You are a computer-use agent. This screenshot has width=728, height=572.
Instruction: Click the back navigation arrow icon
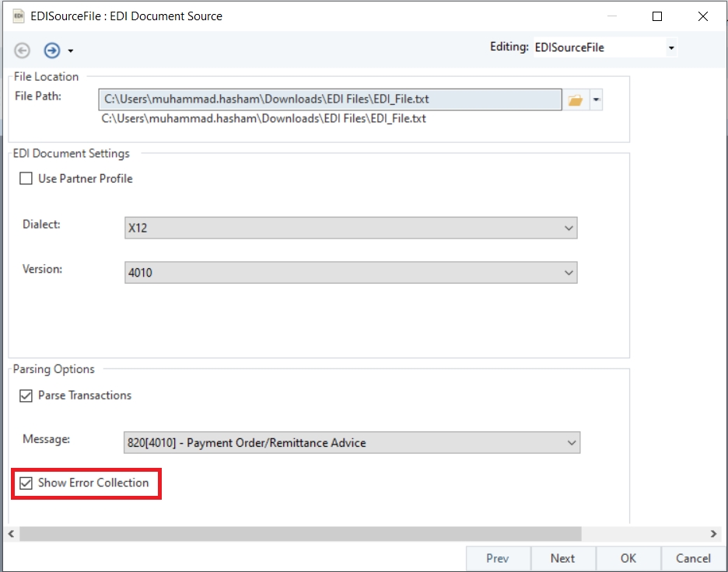point(22,50)
